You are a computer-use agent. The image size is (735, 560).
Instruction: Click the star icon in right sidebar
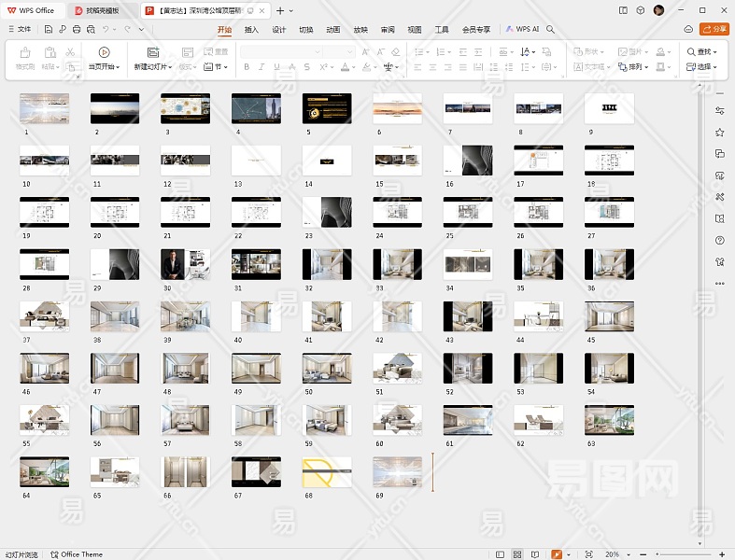pos(719,133)
